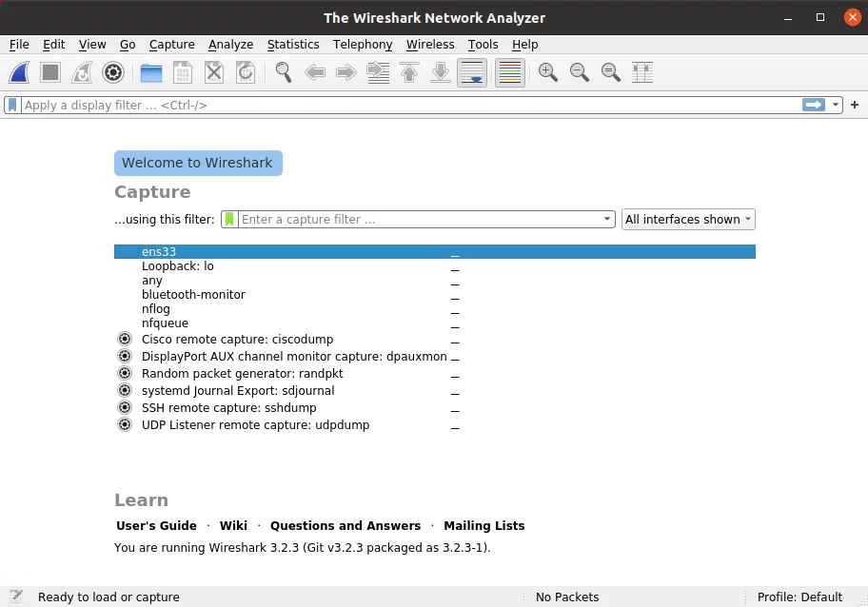
Task: Go to last packet icon
Action: tap(441, 72)
